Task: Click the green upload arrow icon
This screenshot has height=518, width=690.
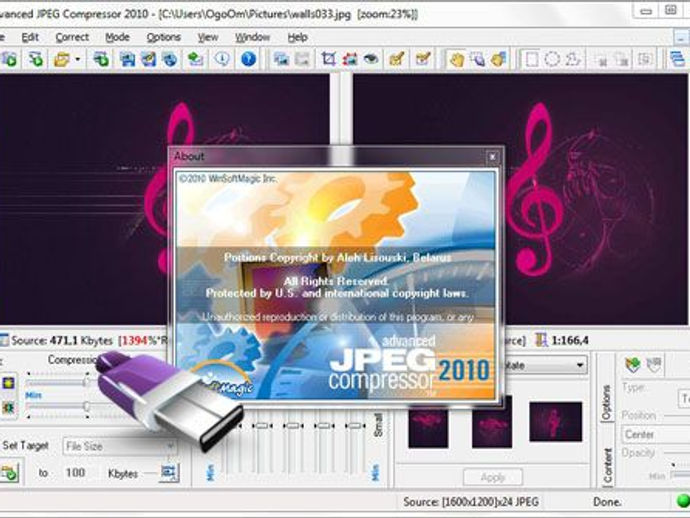Action: [x=195, y=59]
